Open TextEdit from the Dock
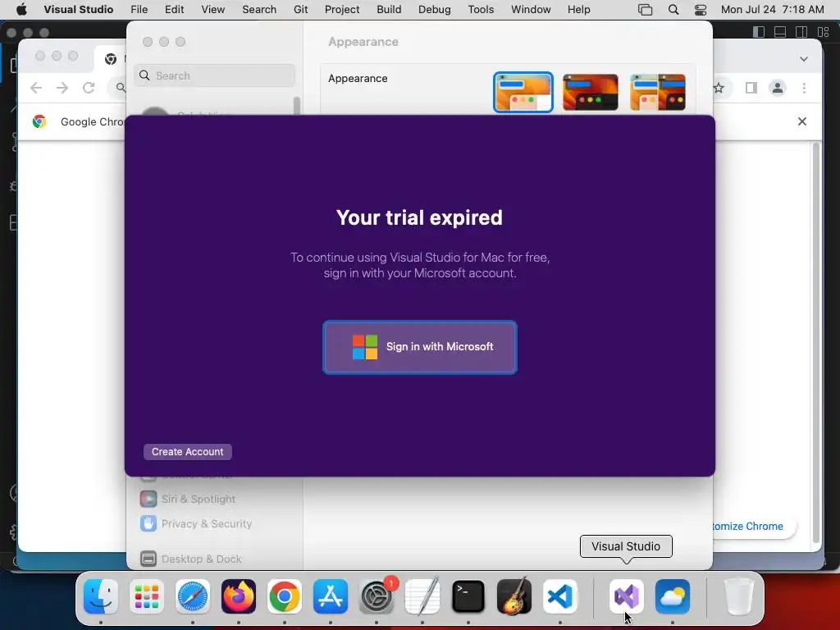840x630 pixels. 422,596
